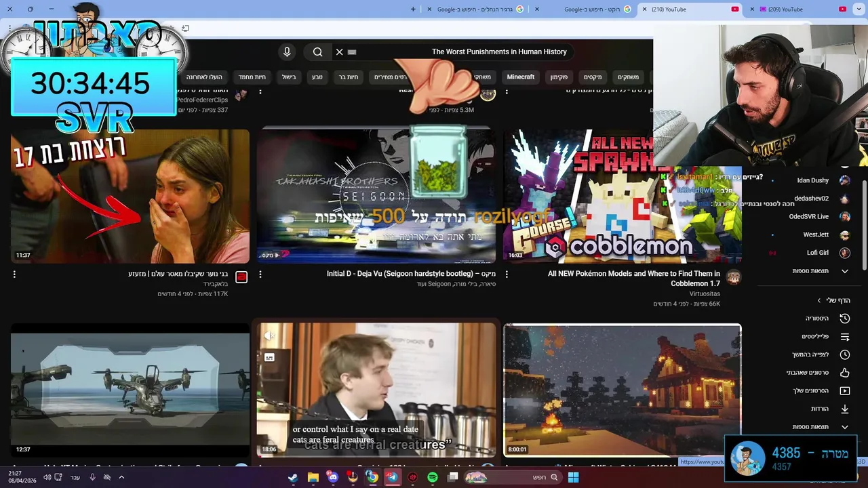The width and height of the screenshot is (868, 488).
Task: Click the red channel avatar for בני נוער video
Action: coord(241,277)
